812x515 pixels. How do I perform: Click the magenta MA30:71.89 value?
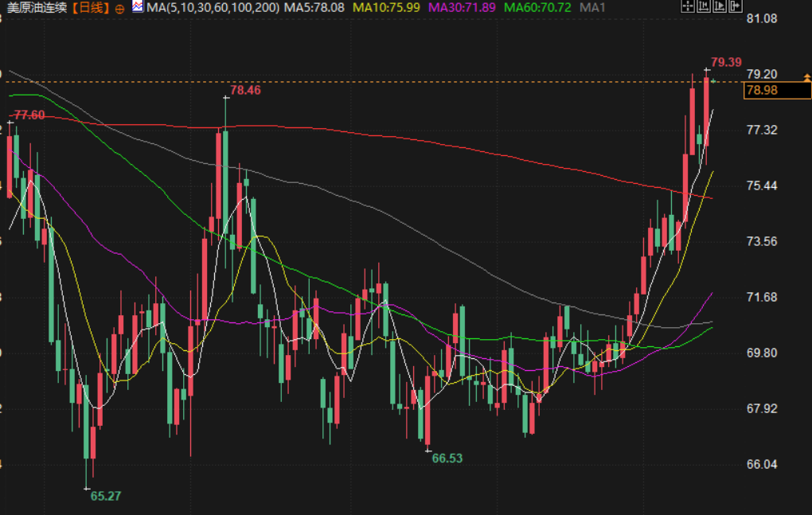point(462,8)
